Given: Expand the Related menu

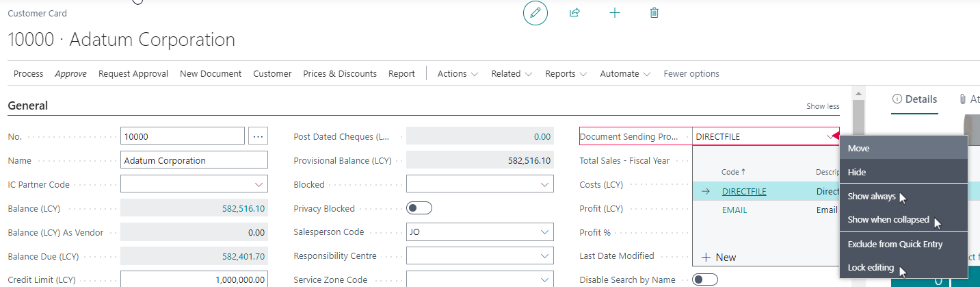Looking at the screenshot, I should coord(512,73).
